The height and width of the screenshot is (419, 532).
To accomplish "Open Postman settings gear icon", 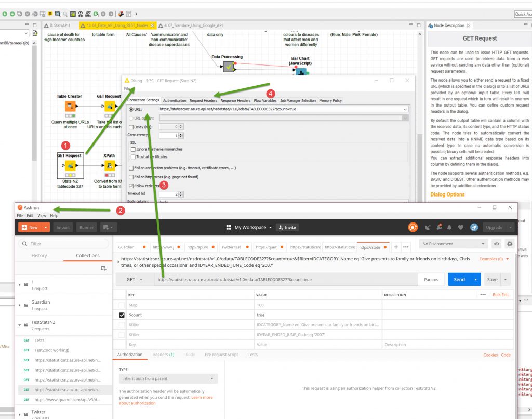I will tap(509, 244).
